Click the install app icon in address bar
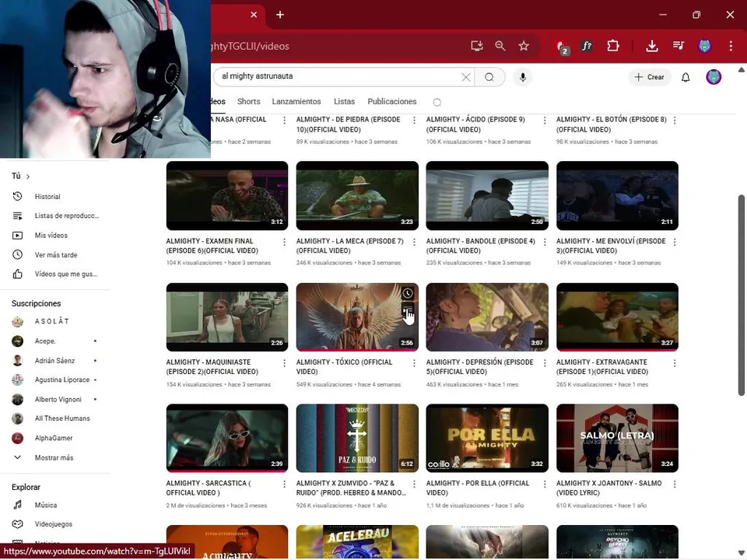 point(477,46)
